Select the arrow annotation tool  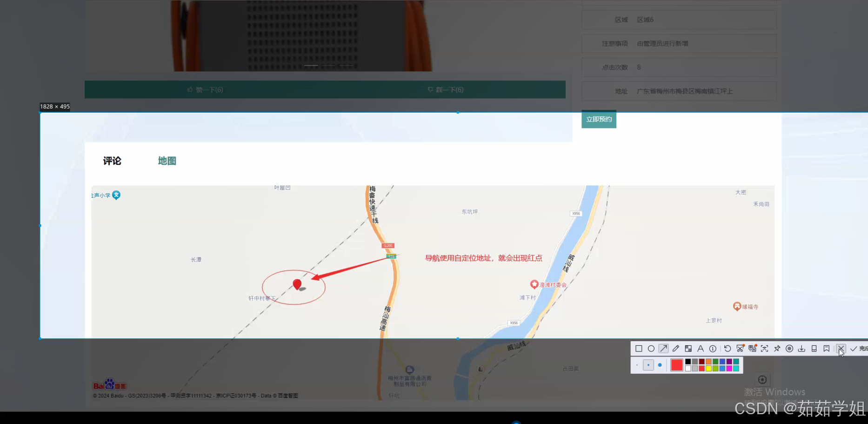[x=663, y=349]
